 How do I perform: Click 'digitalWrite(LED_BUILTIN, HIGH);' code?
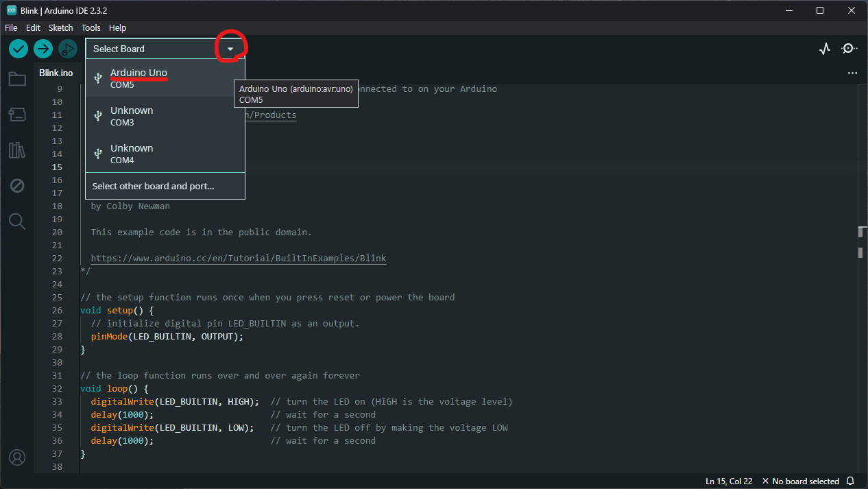click(x=175, y=401)
